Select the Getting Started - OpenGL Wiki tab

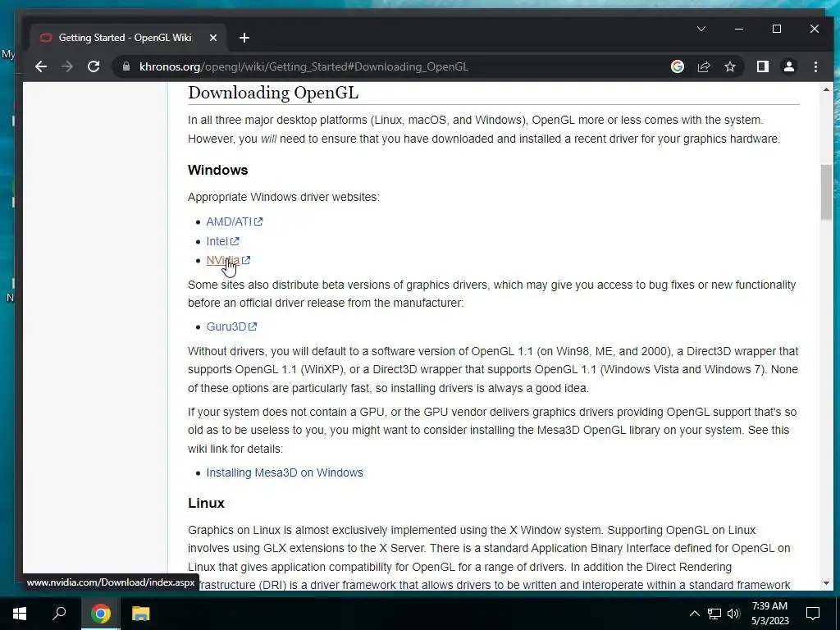[127, 38]
